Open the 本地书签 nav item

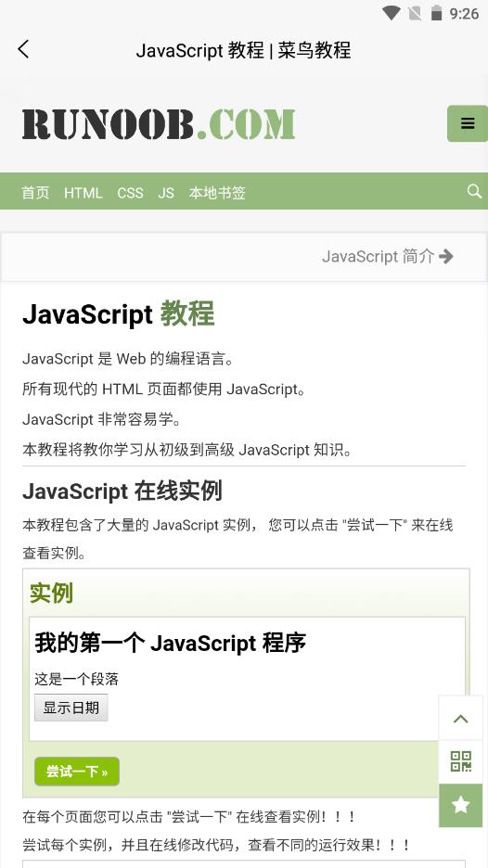pyautogui.click(x=216, y=193)
